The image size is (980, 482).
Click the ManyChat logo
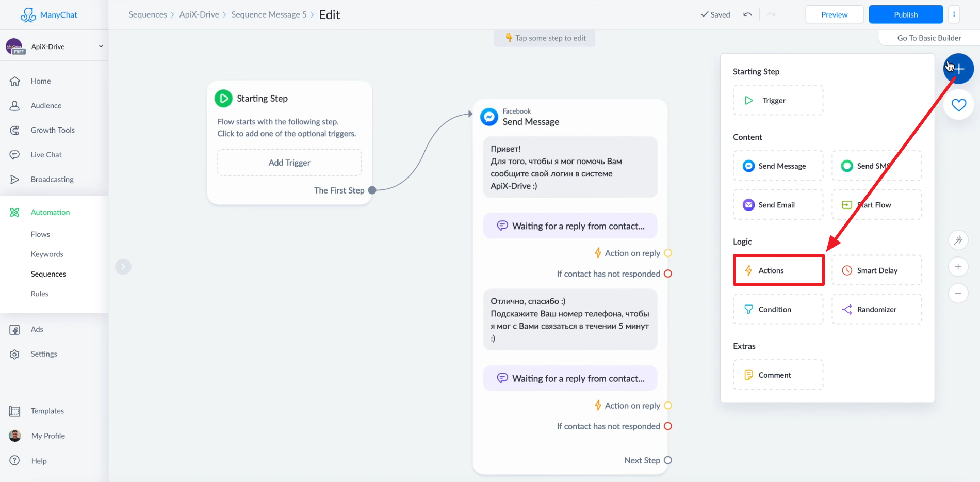[x=49, y=14]
